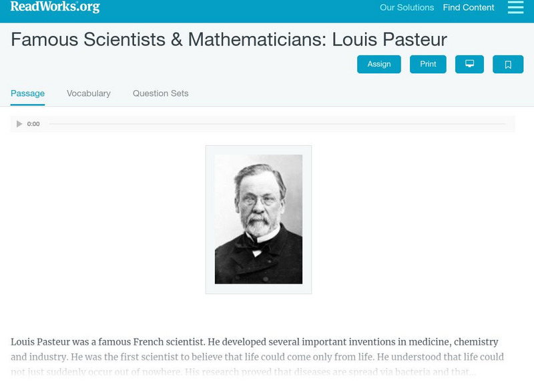Switch to the Passage tab
The height and width of the screenshot is (392, 534).
pyautogui.click(x=27, y=93)
